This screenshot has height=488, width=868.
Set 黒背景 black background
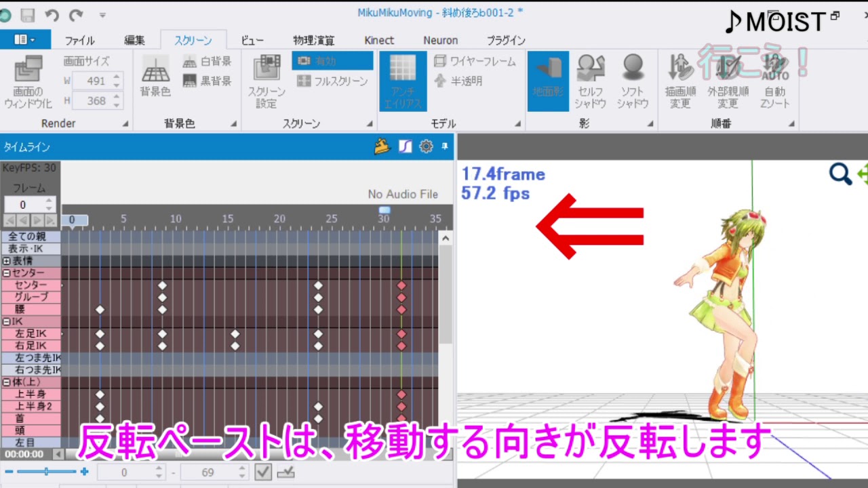point(208,81)
